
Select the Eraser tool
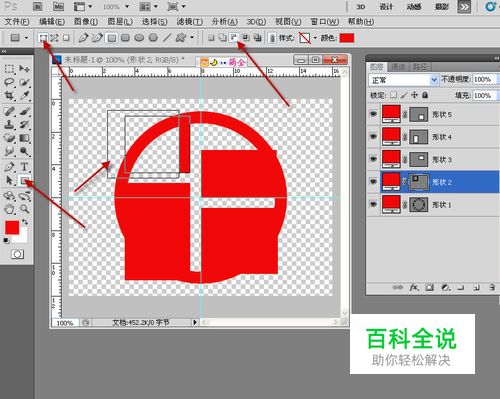point(9,138)
